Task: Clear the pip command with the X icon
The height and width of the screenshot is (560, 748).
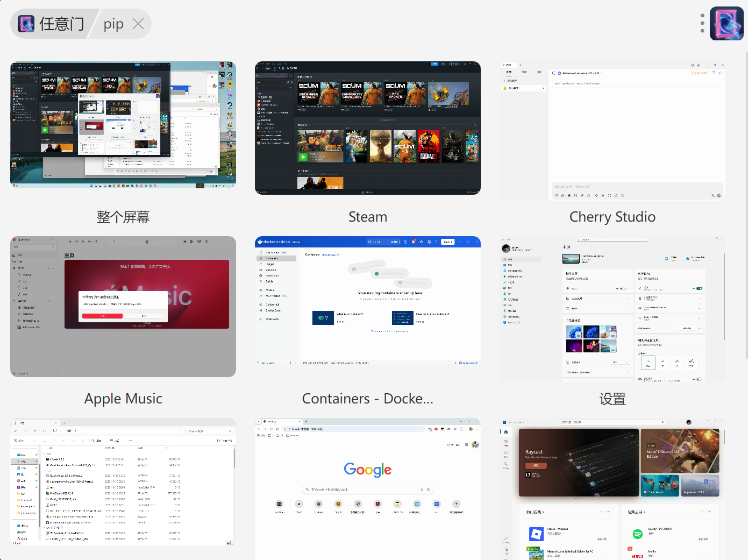Action: [x=138, y=24]
